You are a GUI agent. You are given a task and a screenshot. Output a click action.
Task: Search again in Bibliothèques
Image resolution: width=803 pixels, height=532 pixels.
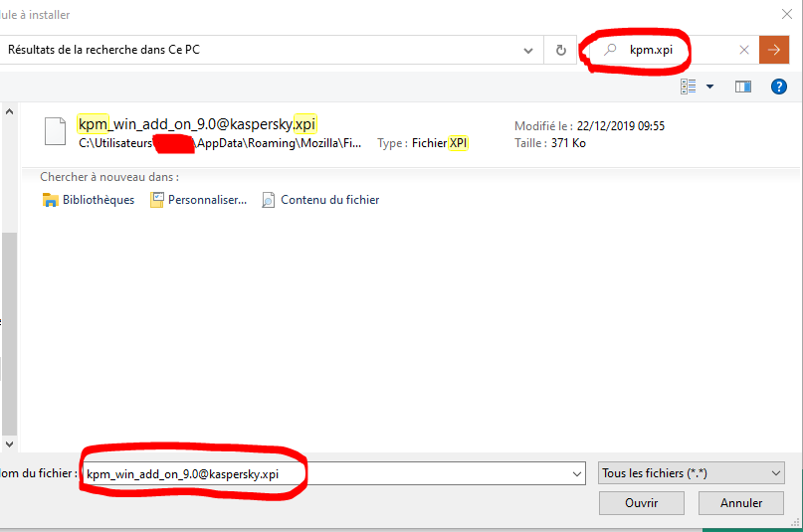pos(99,200)
